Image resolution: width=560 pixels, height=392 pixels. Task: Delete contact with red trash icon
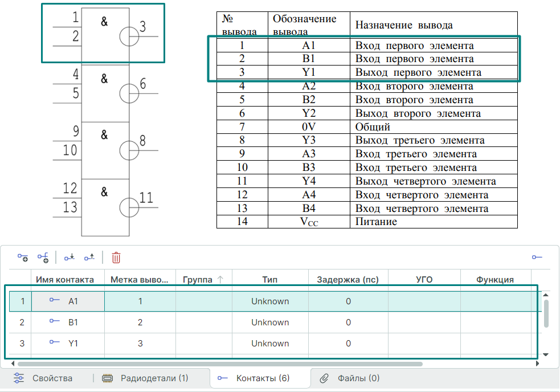coord(116,258)
